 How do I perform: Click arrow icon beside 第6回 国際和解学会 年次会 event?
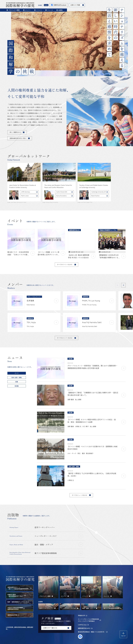pyautogui.click(x=93, y=256)
